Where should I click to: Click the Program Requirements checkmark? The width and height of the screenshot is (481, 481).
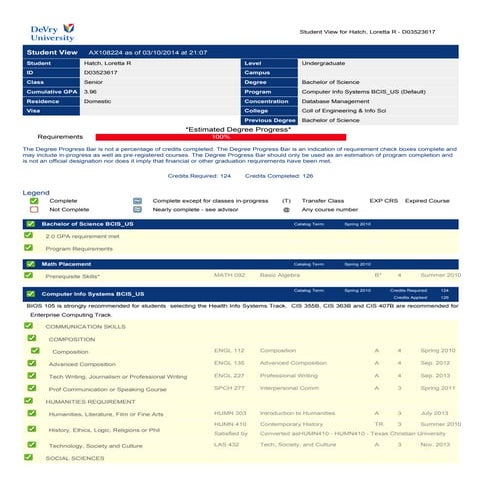click(x=29, y=248)
